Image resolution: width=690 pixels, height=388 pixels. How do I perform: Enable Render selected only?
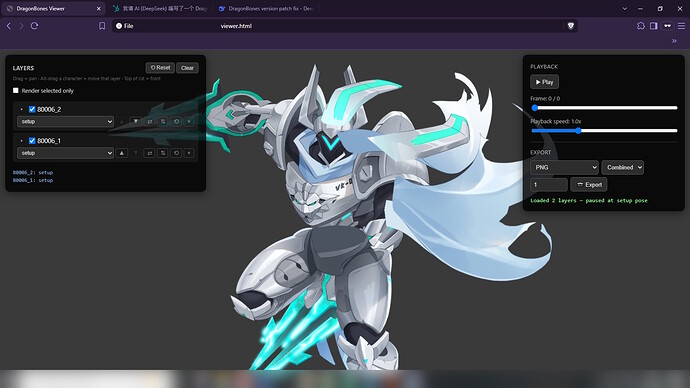[x=16, y=91]
